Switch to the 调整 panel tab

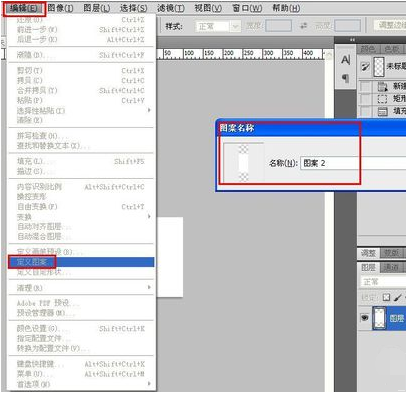click(x=368, y=253)
